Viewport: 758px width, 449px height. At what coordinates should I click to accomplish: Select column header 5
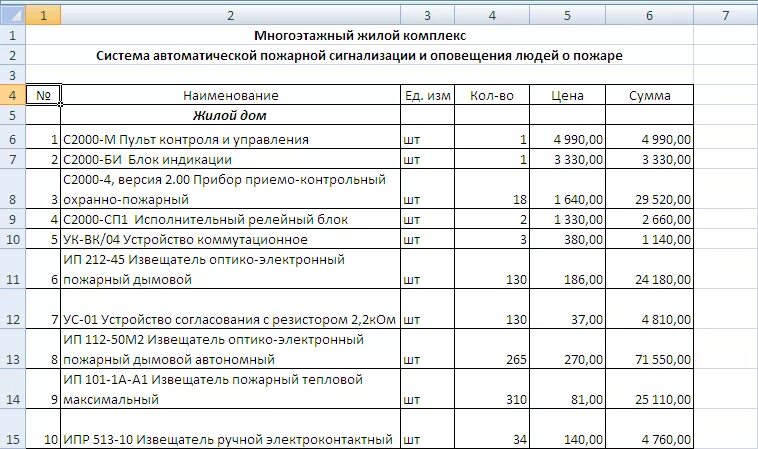568,15
